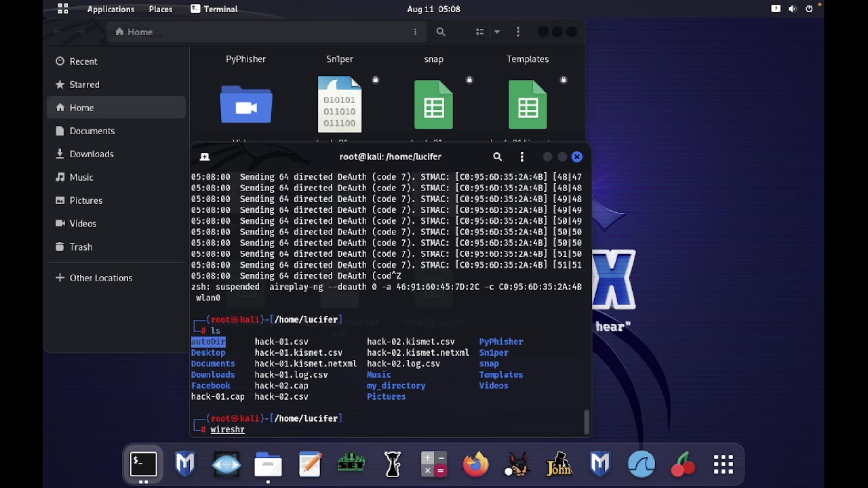Open the Files manager dock icon
Viewport: 868px width, 488px height.
point(268,464)
